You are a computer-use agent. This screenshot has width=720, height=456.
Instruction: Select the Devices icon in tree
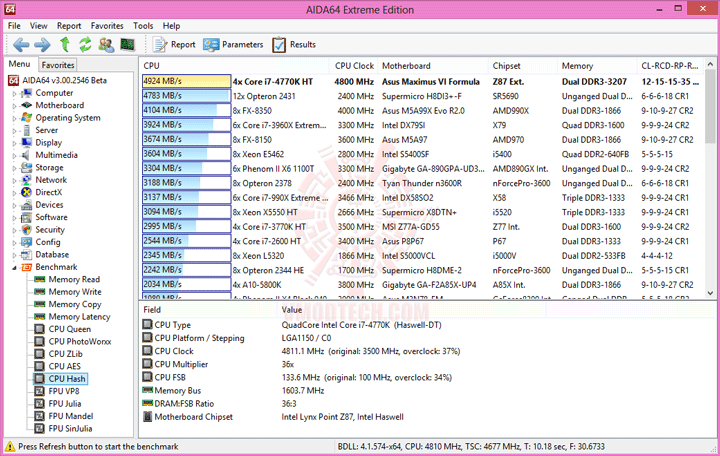pyautogui.click(x=27, y=205)
